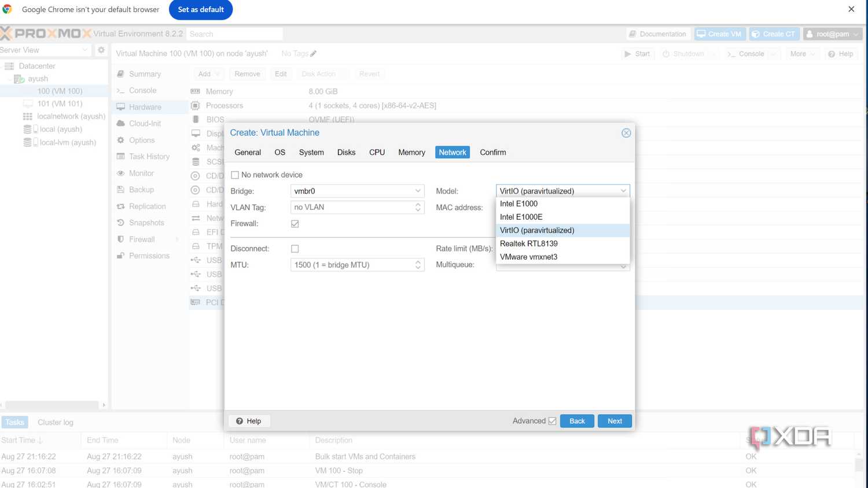868x488 pixels.
Task: Dismiss the Chrome default browser bar
Action: 851,9
